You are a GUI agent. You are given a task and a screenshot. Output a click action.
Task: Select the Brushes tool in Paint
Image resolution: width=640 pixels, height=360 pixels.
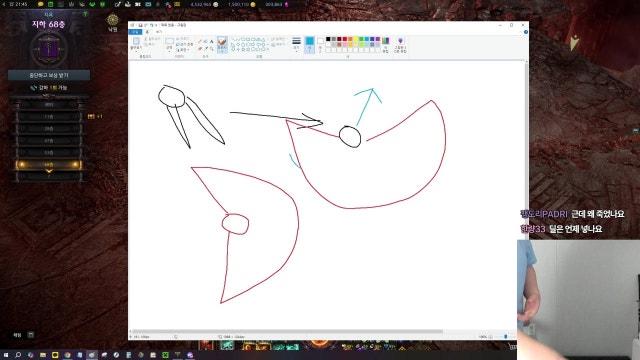point(222,45)
